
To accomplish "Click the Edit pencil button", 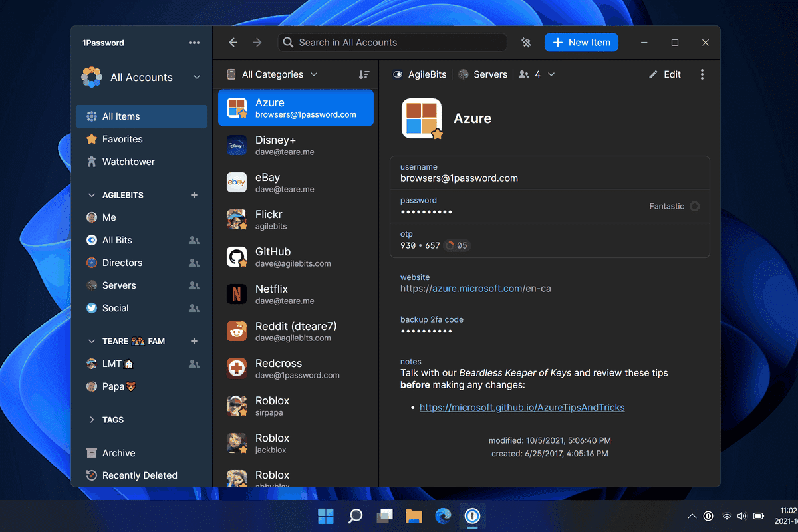I will click(x=665, y=74).
